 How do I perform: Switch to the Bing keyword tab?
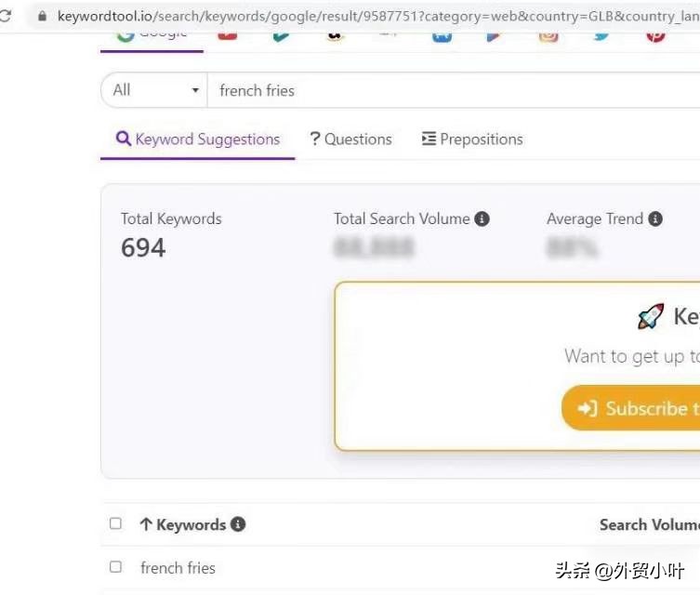coord(282,34)
